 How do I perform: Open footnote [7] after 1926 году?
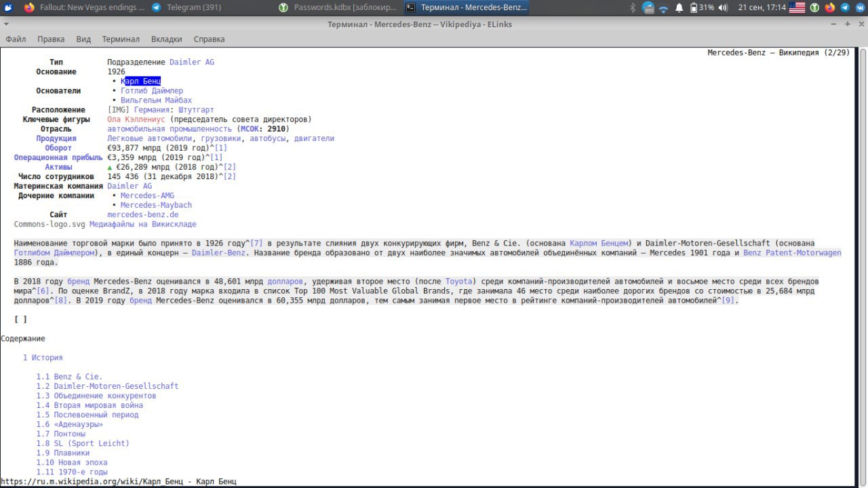[256, 242]
